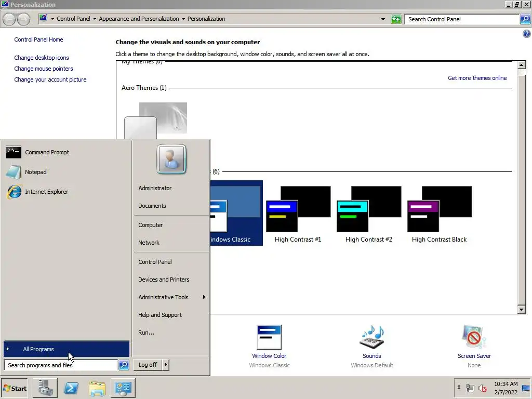532x399 pixels.
Task: Open Internet Explorer from Start menu
Action: click(46, 192)
